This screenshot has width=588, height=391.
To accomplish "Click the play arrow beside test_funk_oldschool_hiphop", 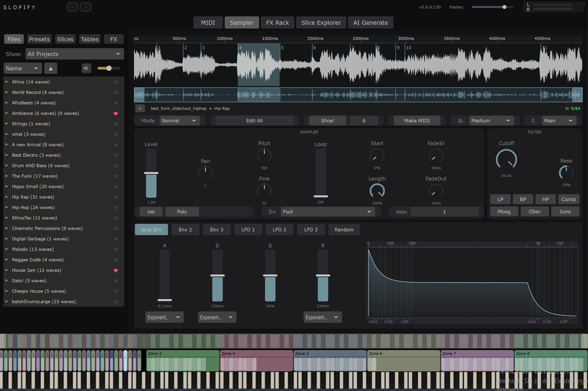I will coord(140,109).
